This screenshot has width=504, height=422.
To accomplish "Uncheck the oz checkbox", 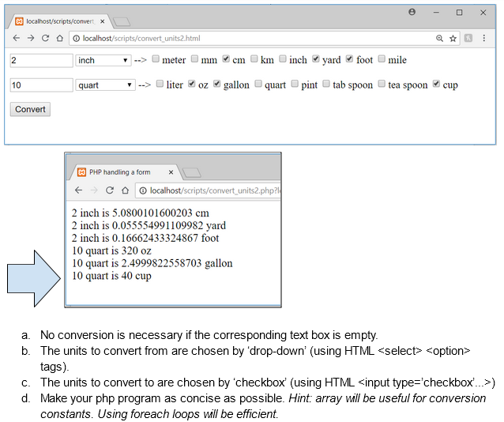I will point(192,84).
